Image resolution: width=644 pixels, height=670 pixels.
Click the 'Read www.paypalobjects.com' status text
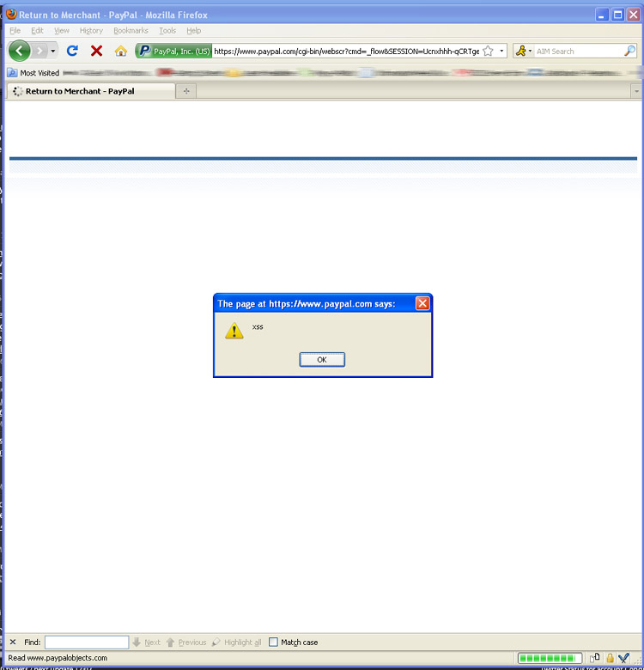(58, 658)
